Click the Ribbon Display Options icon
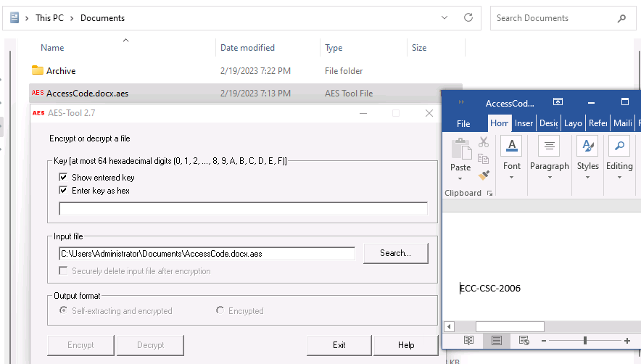This screenshot has height=364, width=641. click(558, 102)
